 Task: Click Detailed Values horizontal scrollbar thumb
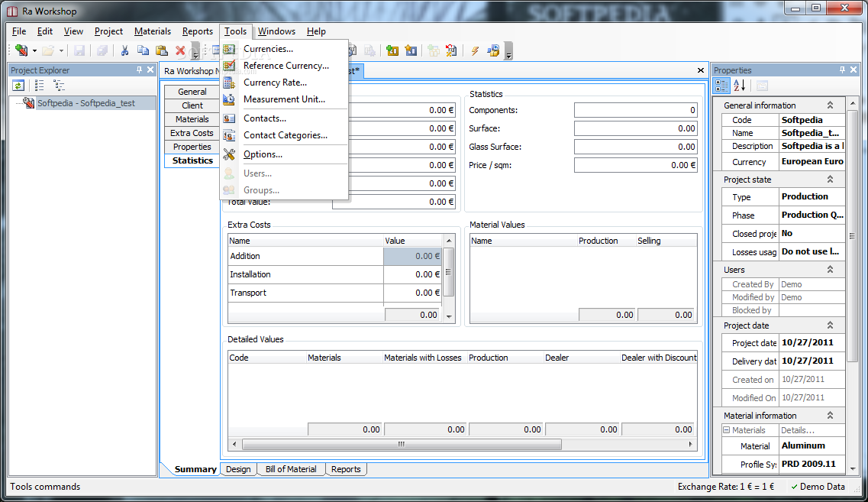coord(402,445)
